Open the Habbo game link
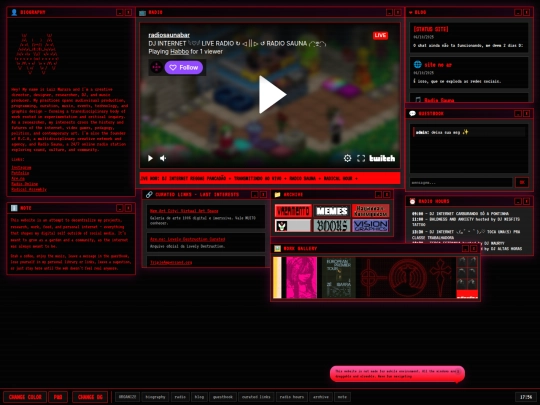Image resolution: width=540 pixels, height=405 pixels. click(179, 52)
